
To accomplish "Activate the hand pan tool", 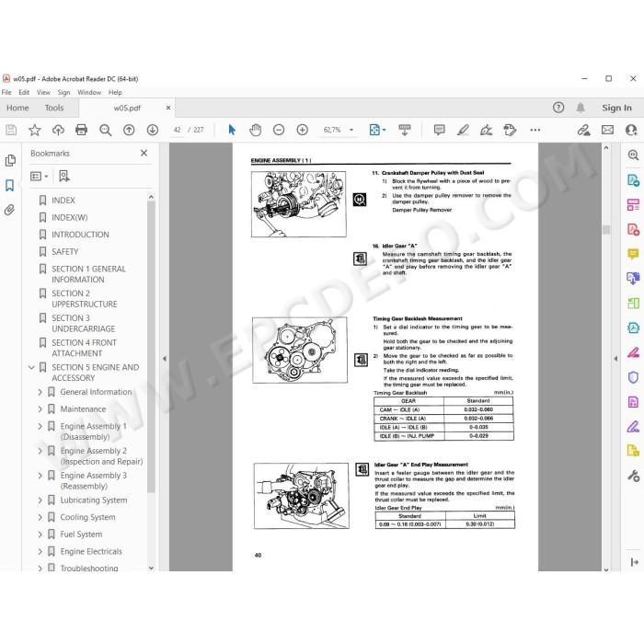I will click(256, 131).
